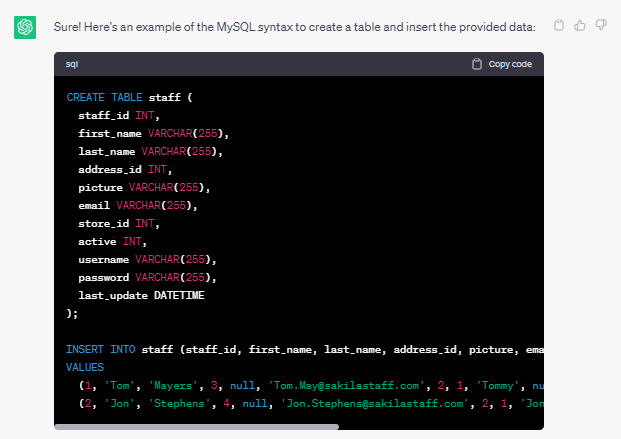Click the 'Stephens' last name string
Screen dimensions: 621x439
pyautogui.click(x=179, y=404)
